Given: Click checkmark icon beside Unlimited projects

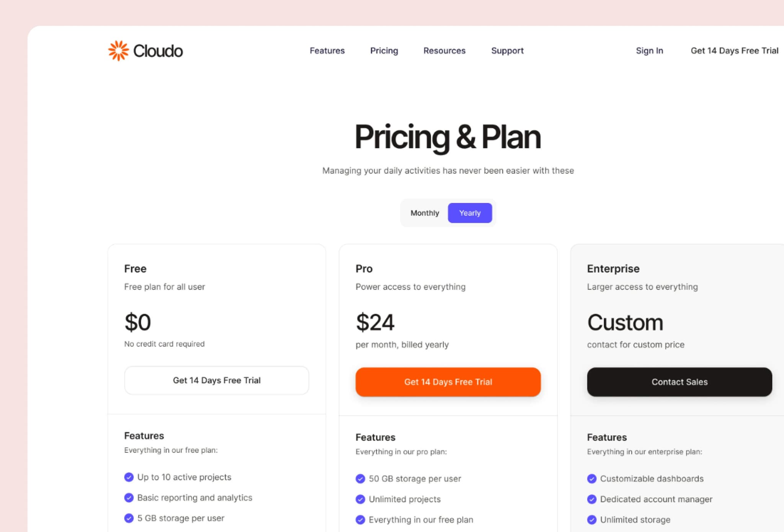Looking at the screenshot, I should pyautogui.click(x=360, y=499).
